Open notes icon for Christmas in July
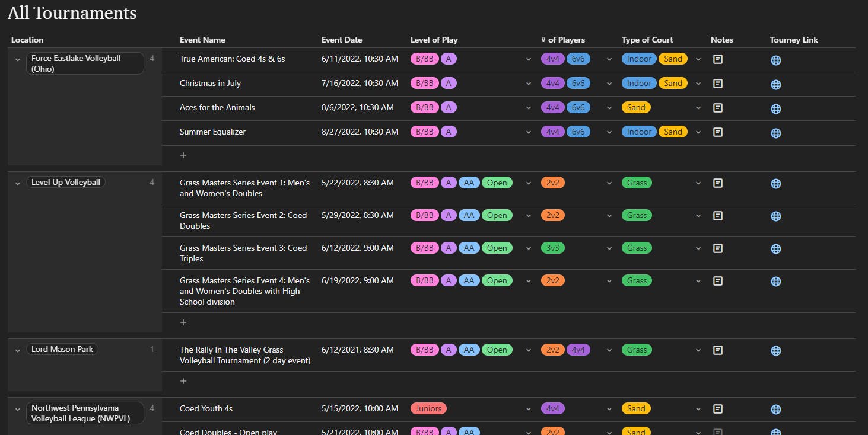The image size is (868, 435). (717, 84)
